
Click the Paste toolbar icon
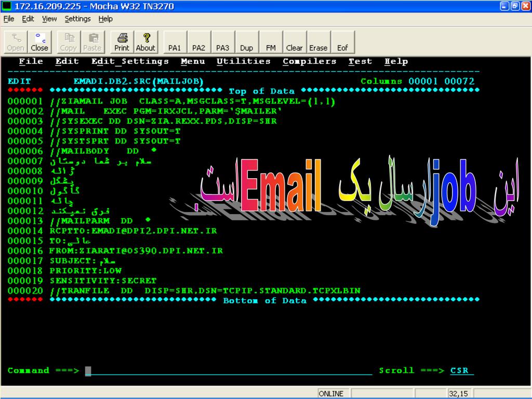92,42
